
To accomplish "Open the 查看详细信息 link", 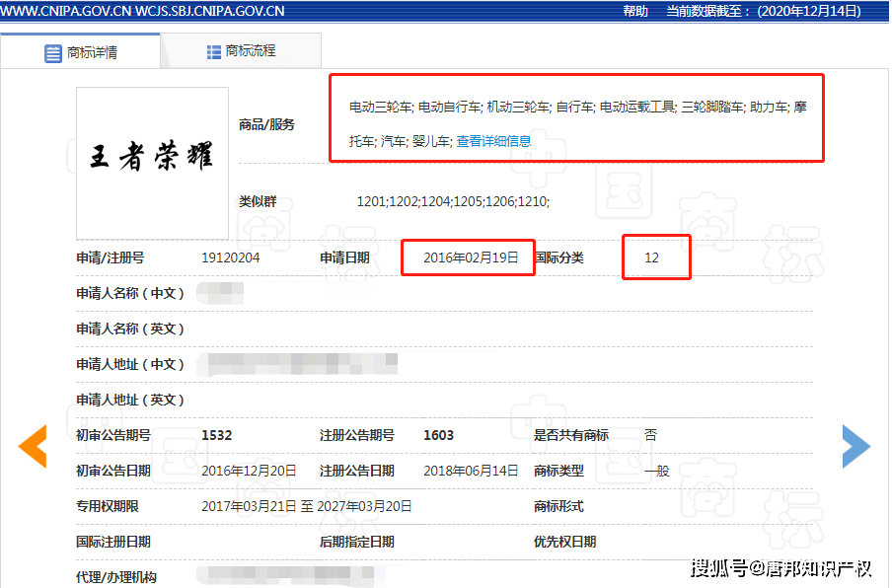I will (x=493, y=141).
